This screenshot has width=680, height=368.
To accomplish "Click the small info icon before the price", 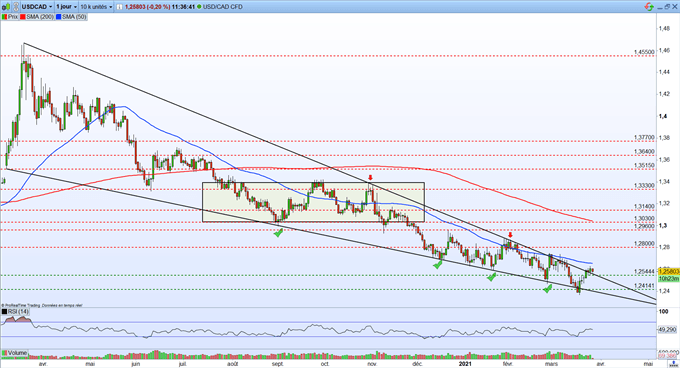I will pyautogui.click(x=119, y=7).
